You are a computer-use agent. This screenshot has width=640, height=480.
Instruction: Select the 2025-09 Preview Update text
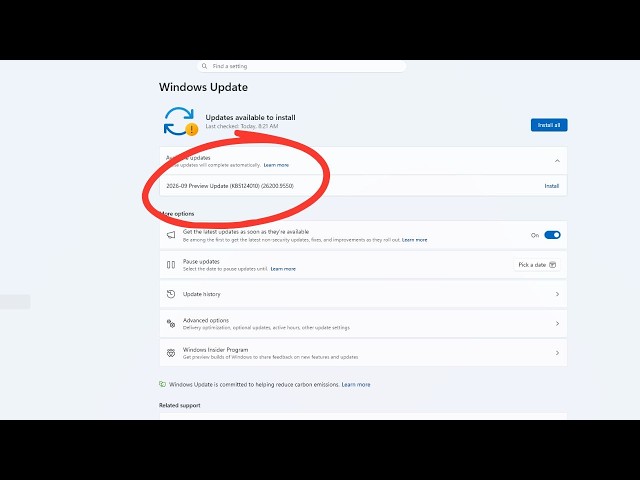230,186
